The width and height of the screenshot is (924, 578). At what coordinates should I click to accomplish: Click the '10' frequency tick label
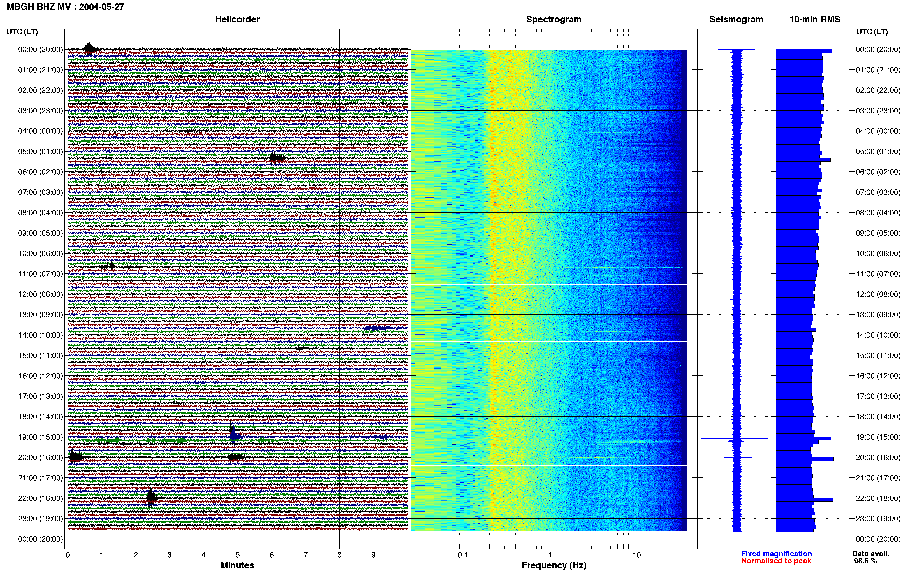[x=636, y=555]
